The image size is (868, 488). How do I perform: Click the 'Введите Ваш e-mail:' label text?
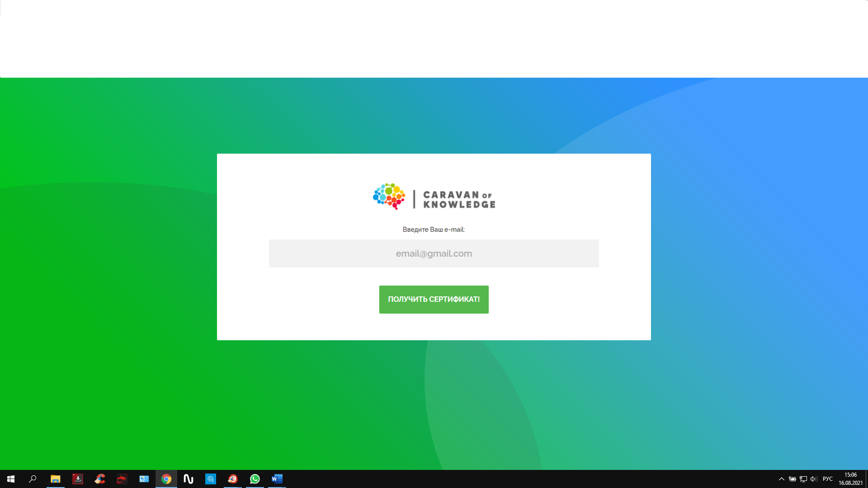pyautogui.click(x=434, y=229)
